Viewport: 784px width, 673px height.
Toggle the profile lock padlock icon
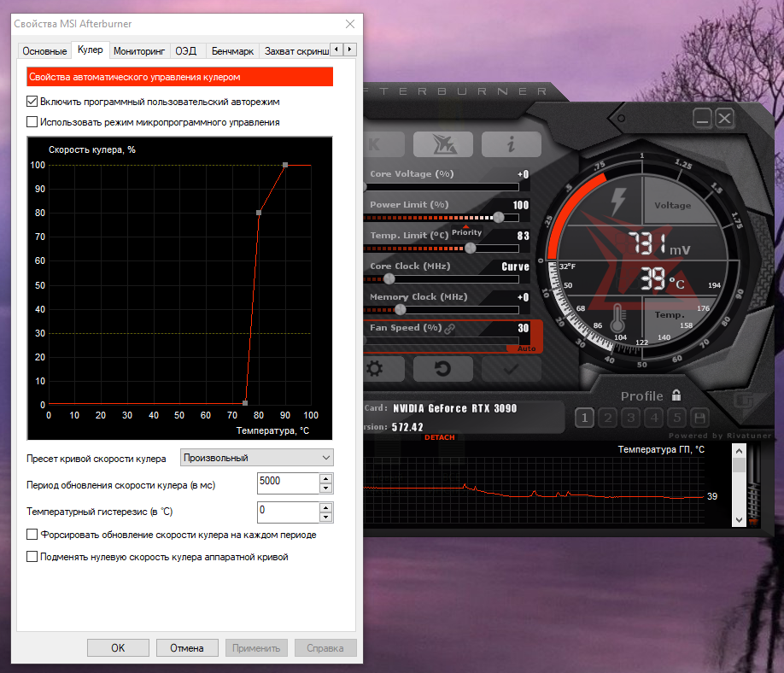676,395
